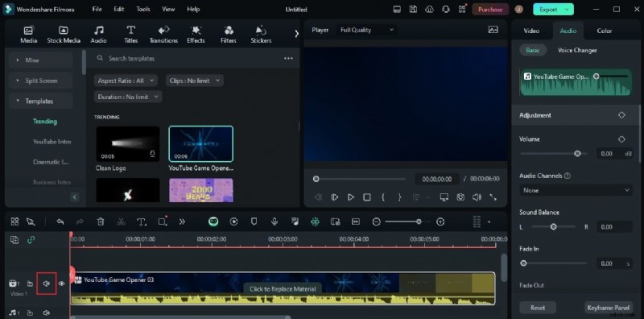Click the Export button

pos(553,10)
